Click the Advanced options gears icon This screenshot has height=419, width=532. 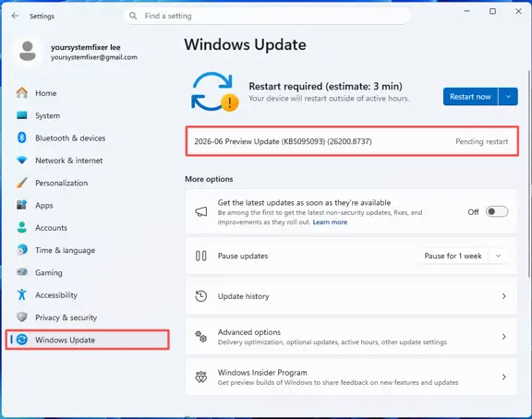click(x=200, y=336)
